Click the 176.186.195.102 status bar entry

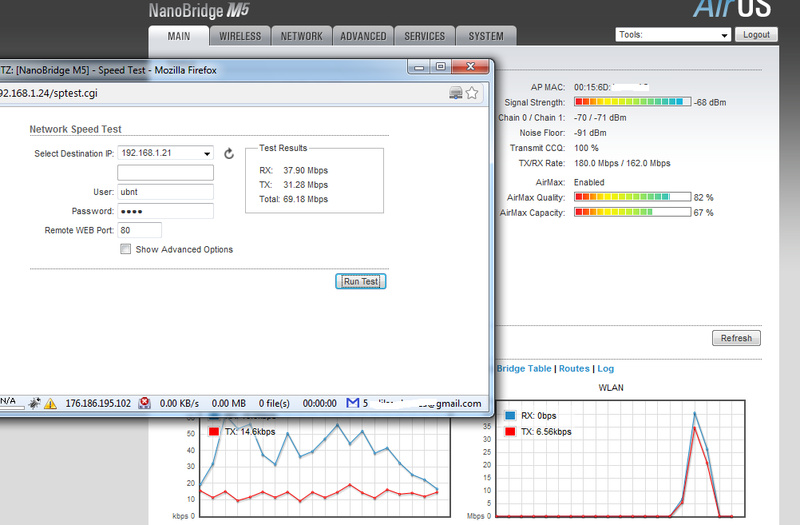(x=98, y=403)
